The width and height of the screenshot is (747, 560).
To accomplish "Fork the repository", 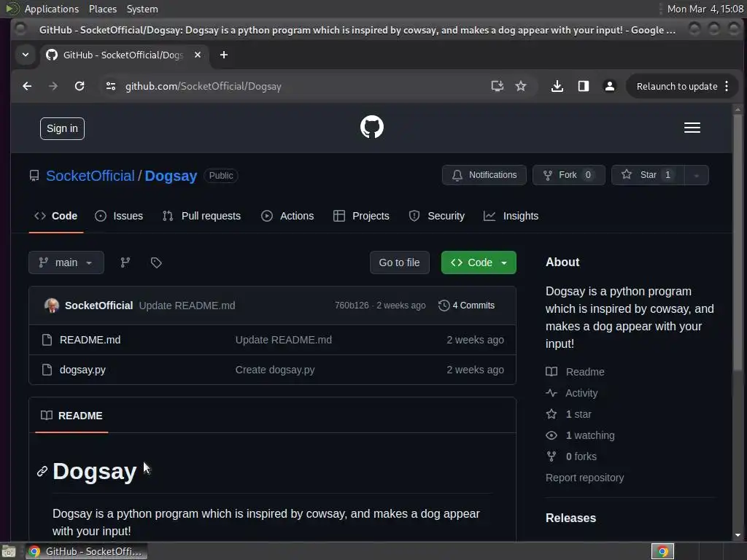I will [x=569, y=175].
